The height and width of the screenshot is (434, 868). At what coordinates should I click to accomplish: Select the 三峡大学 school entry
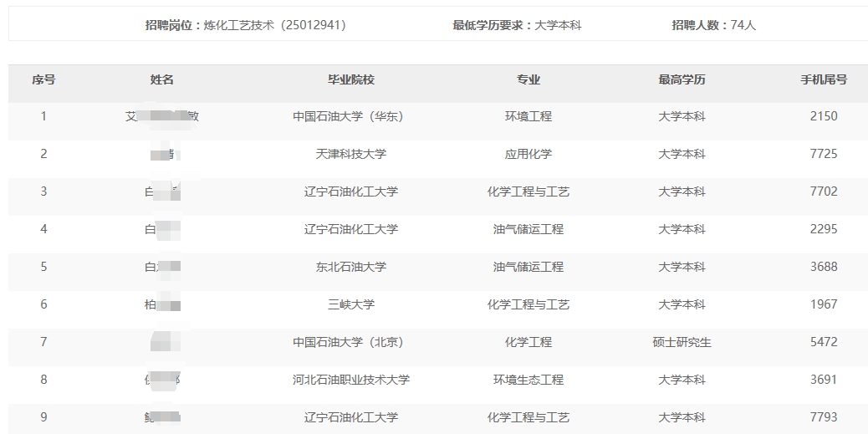[351, 304]
